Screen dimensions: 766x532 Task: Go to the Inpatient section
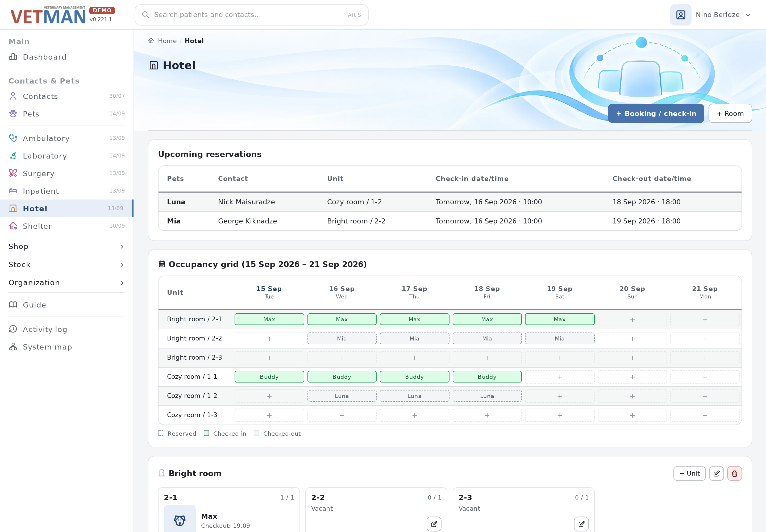(x=67, y=191)
